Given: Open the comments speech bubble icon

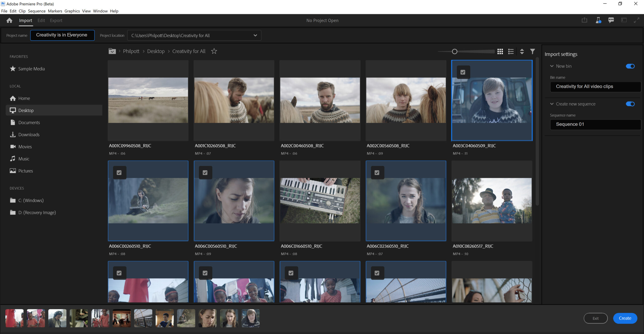Looking at the screenshot, I should [611, 20].
